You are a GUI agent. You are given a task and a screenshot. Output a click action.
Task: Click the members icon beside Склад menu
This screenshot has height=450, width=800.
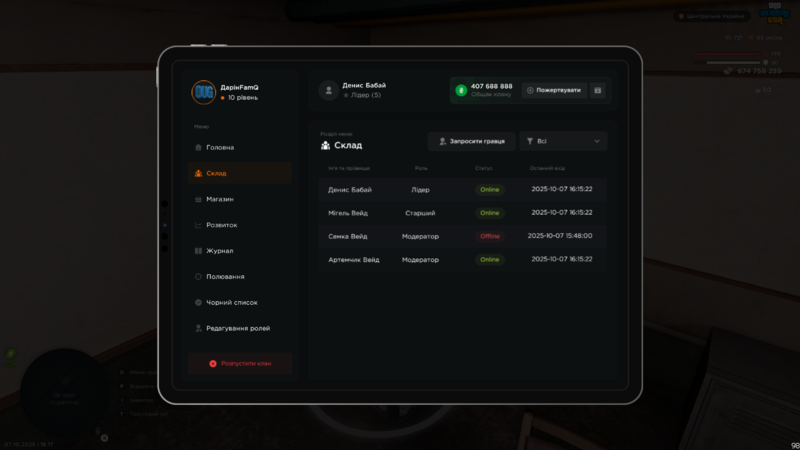pos(198,173)
